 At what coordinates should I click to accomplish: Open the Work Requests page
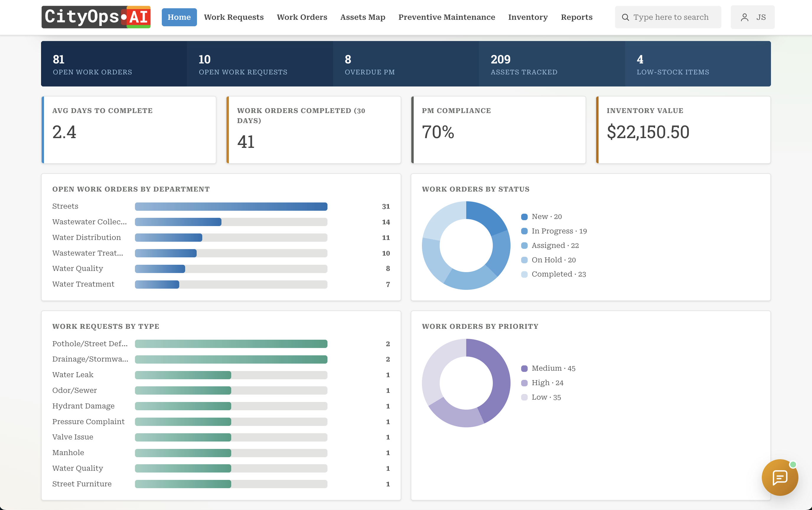[x=234, y=17]
